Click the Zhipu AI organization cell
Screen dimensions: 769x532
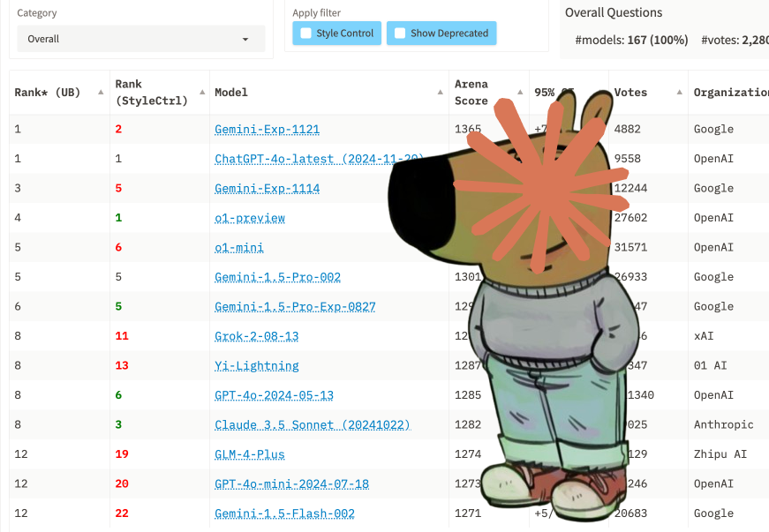click(x=720, y=454)
